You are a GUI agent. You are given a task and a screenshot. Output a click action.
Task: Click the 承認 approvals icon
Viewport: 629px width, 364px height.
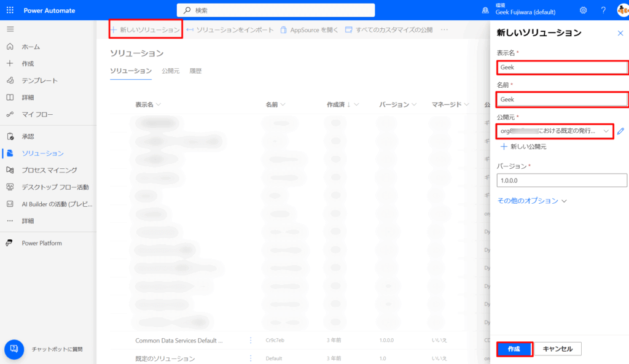(10, 136)
